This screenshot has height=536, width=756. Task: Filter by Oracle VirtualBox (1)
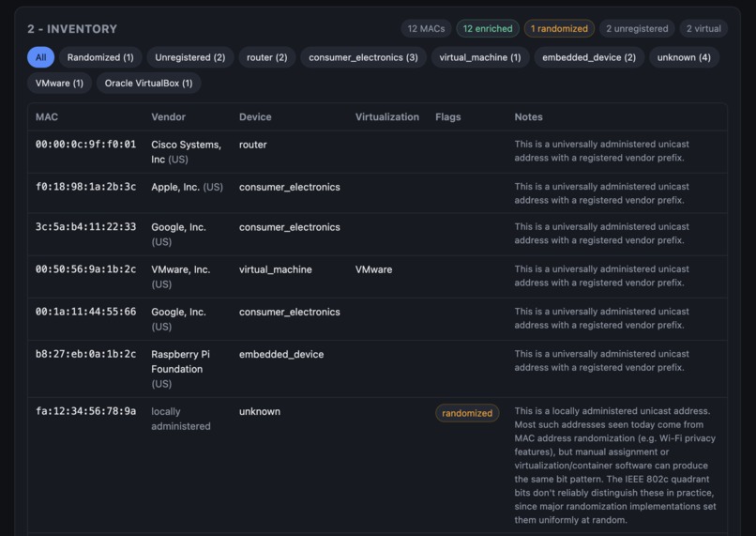point(148,83)
